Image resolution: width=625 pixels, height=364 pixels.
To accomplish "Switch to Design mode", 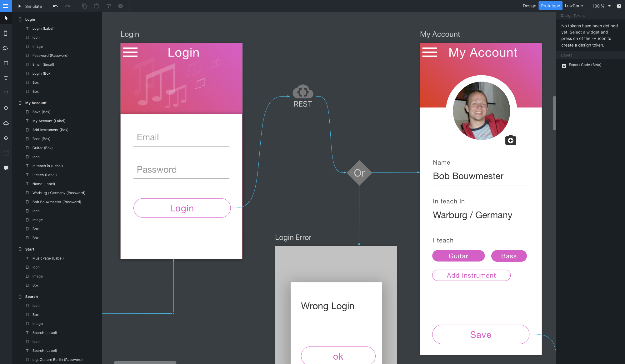I will click(x=529, y=6).
